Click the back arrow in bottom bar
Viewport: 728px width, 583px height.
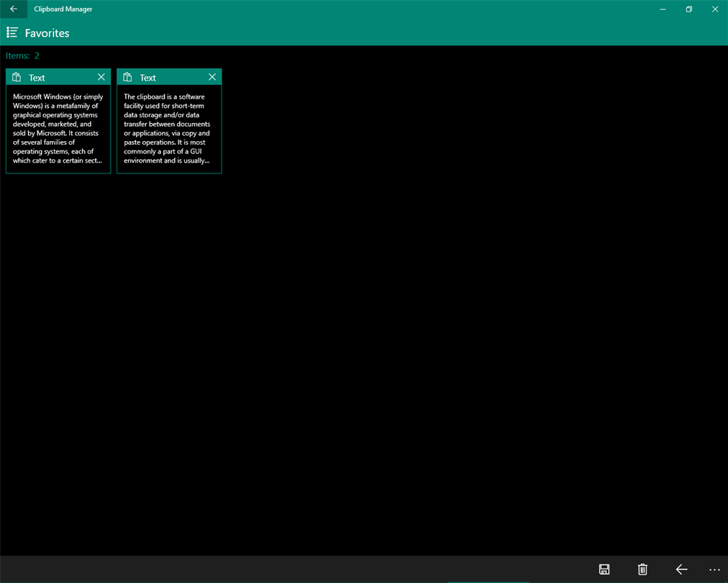[x=681, y=569]
